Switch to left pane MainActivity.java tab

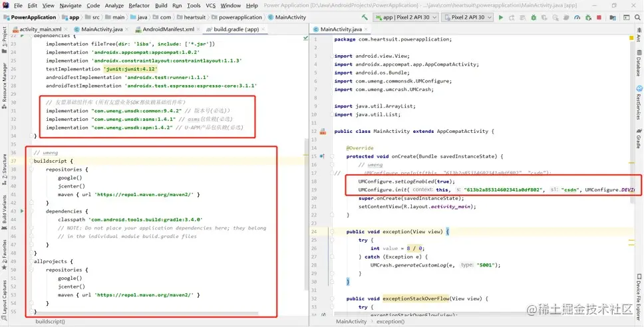coord(102,29)
